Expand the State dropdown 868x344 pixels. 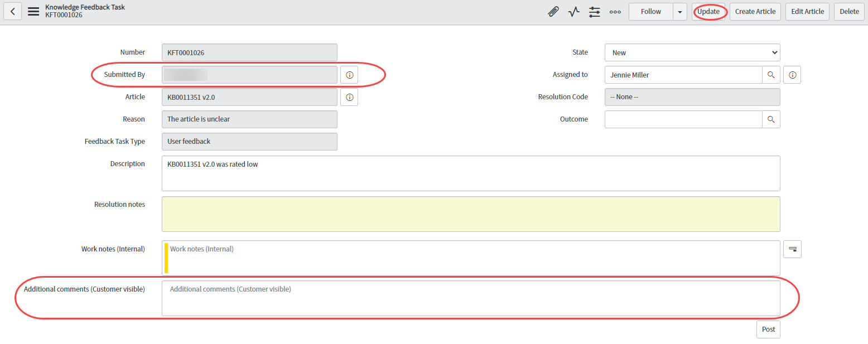click(x=692, y=52)
